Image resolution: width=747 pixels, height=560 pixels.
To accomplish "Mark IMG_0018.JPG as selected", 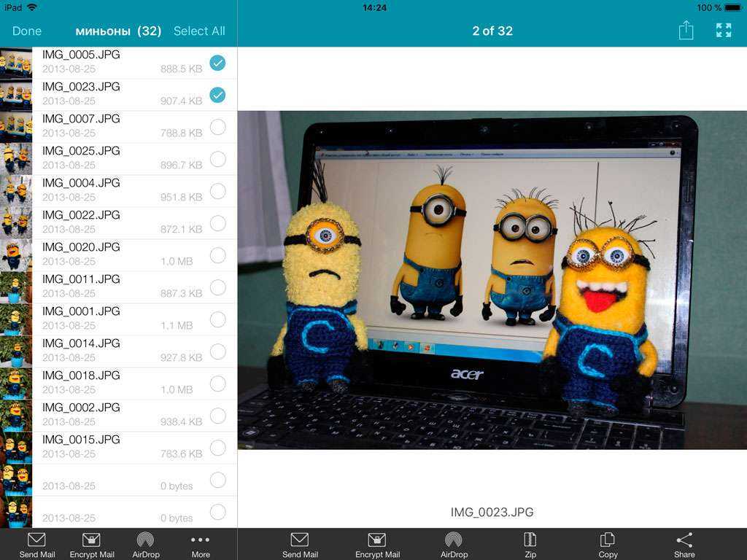I will tap(217, 384).
